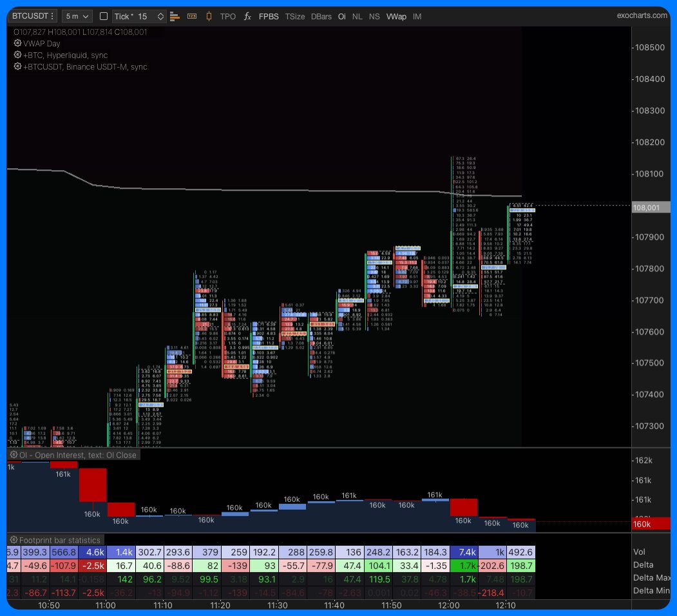Select the DBars toolbar item
Image resolution: width=677 pixels, height=616 pixels.
point(321,17)
